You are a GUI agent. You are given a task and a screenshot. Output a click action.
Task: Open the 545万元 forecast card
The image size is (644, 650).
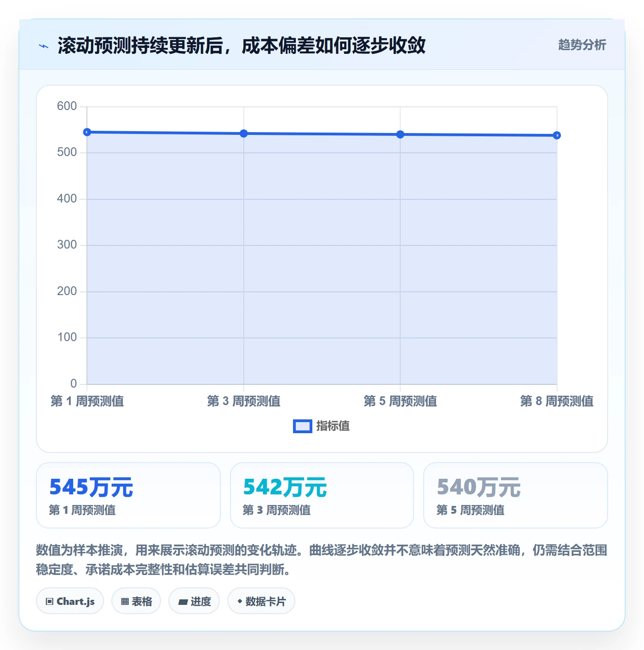(128, 495)
